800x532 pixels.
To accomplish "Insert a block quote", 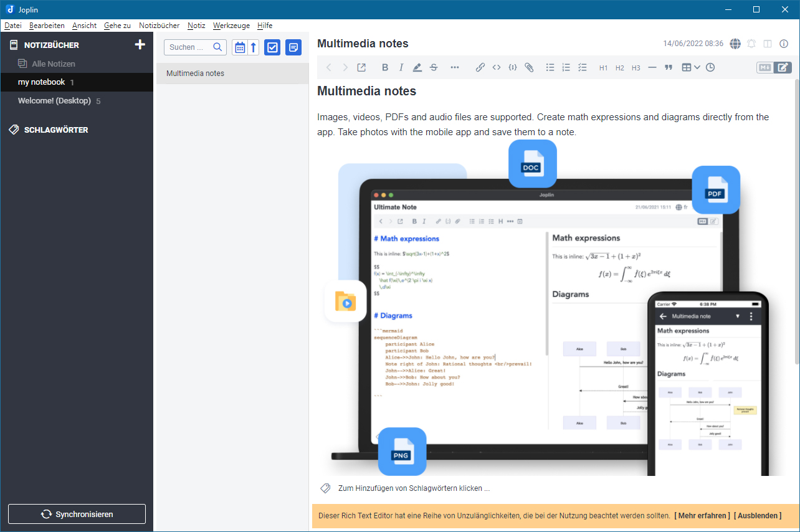I will (x=669, y=67).
